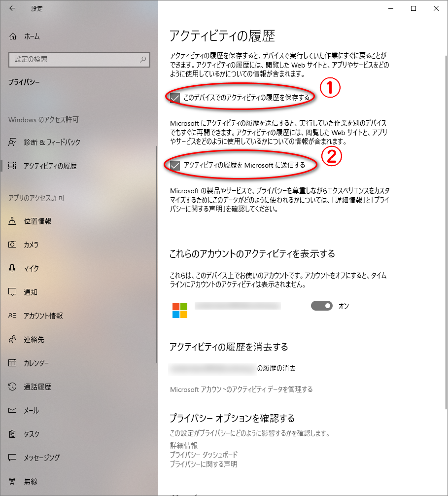The image size is (448, 496).
Task: Open 診断 & フィードバック settings page
Action: (x=52, y=142)
